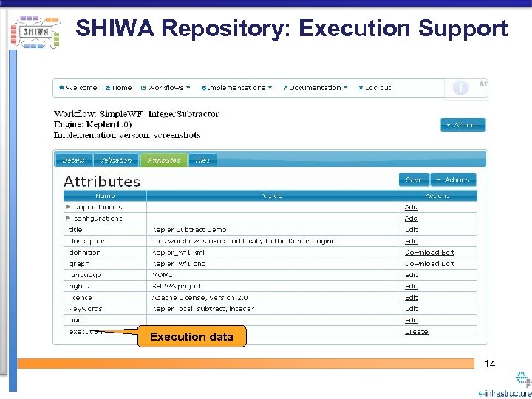Expand the configurations row

click(x=69, y=218)
